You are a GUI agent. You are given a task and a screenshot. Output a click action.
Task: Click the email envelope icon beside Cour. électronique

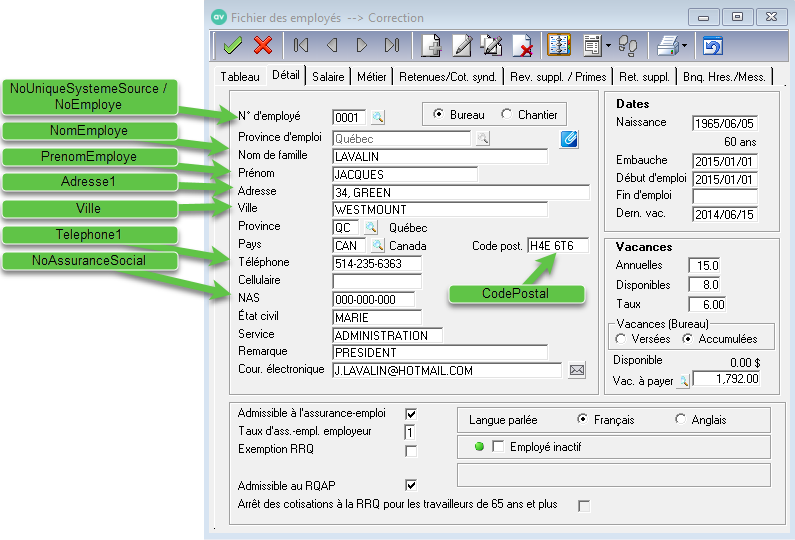pos(577,370)
